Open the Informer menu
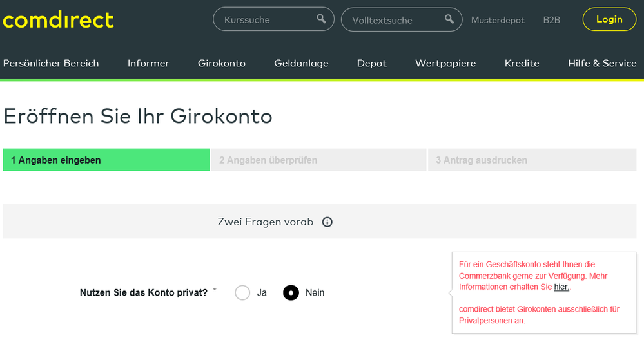Viewport: 644px width, 340px height. [148, 63]
